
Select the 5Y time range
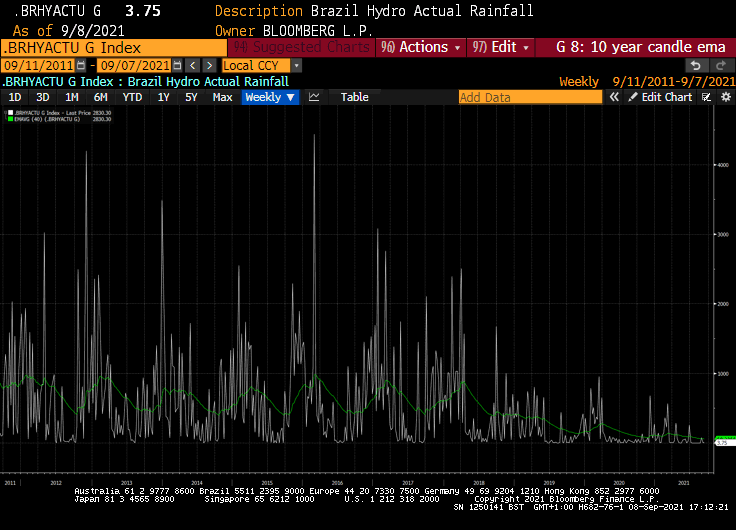pyautogui.click(x=191, y=97)
